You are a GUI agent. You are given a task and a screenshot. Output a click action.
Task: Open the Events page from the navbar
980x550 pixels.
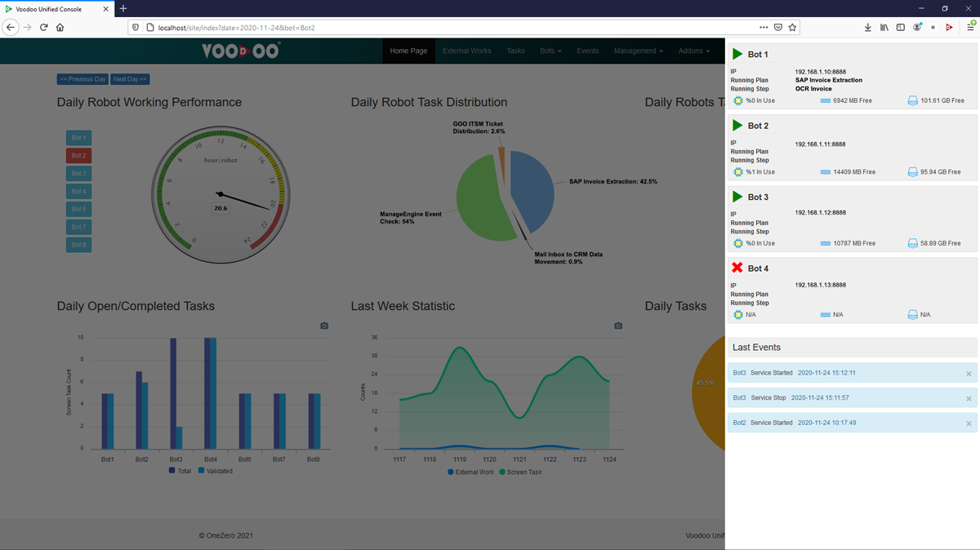tap(587, 50)
